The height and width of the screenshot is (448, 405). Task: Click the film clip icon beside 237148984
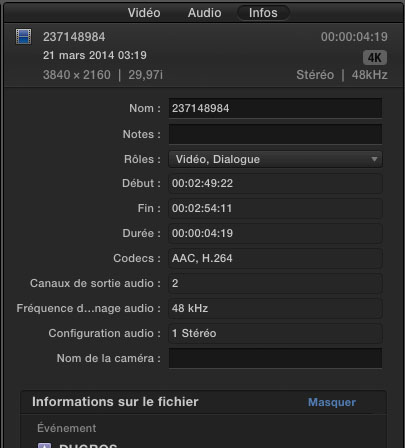coord(24,37)
